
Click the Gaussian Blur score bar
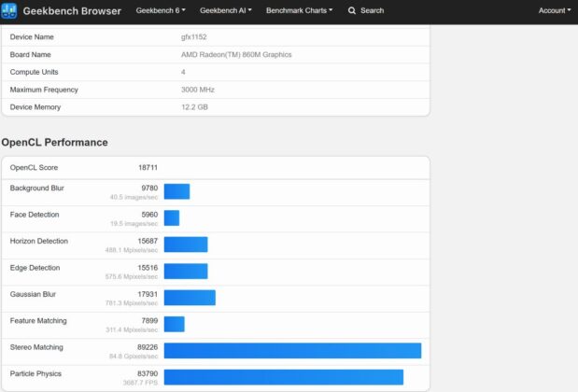(190, 298)
